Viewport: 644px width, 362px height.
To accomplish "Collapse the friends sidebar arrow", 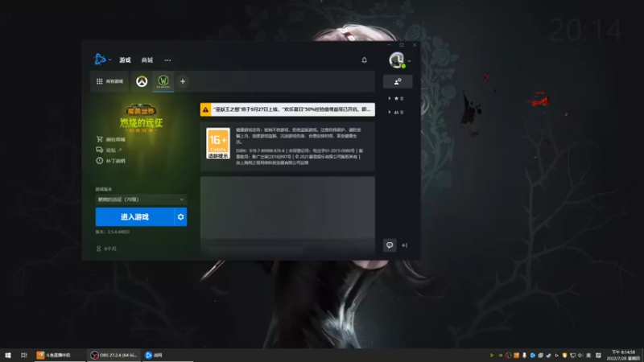I will pos(405,245).
